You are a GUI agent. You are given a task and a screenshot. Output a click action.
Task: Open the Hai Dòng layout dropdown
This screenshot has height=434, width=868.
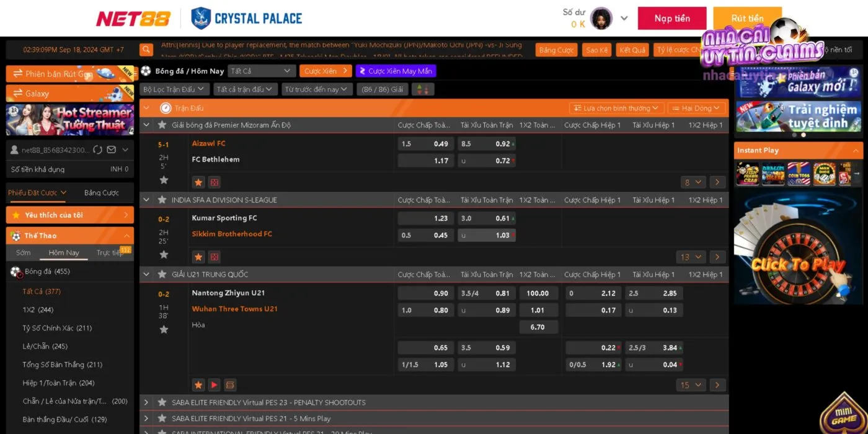[696, 108]
